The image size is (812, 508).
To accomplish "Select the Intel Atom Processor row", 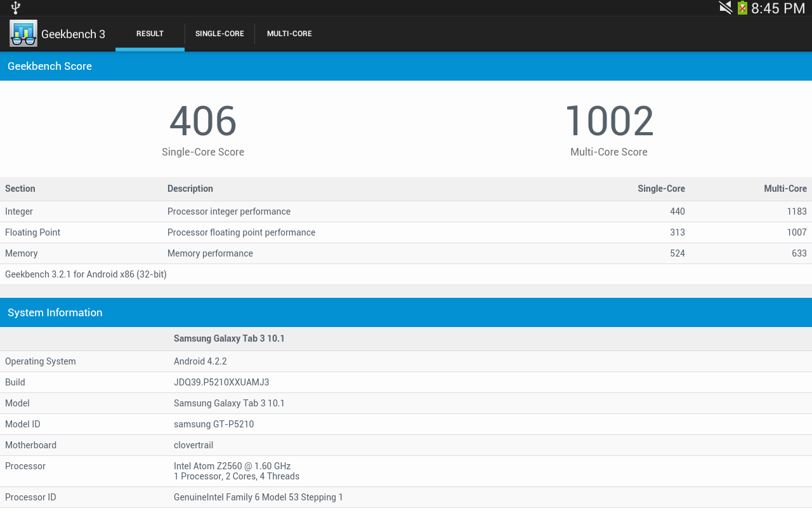I will pyautogui.click(x=406, y=471).
